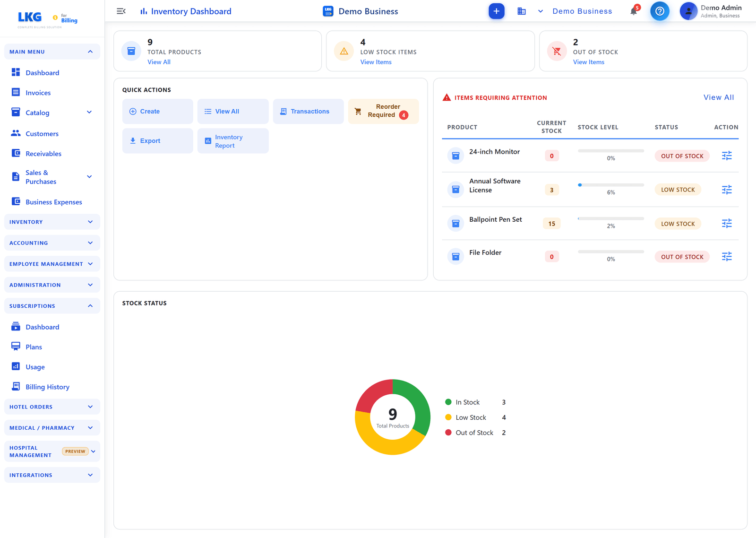Image resolution: width=756 pixels, height=538 pixels.
Task: Open Billing History in the sidebar
Action: coord(52,386)
